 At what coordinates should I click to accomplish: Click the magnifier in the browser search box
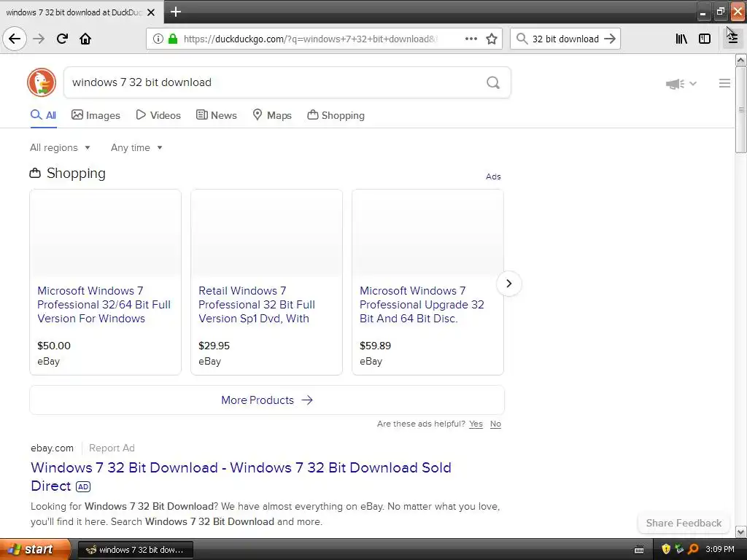pos(522,39)
